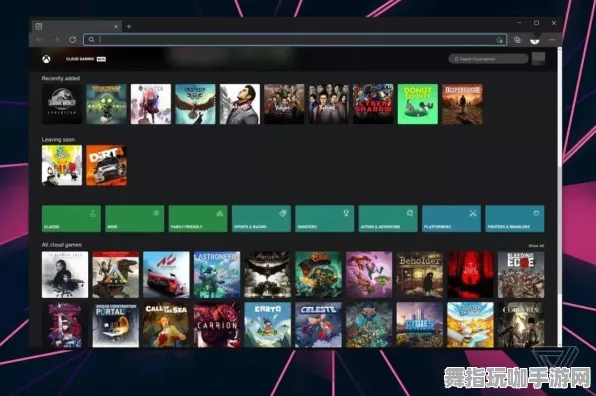Refresh the page in the browser
Viewport: 596px width, 396px height.
[x=73, y=40]
